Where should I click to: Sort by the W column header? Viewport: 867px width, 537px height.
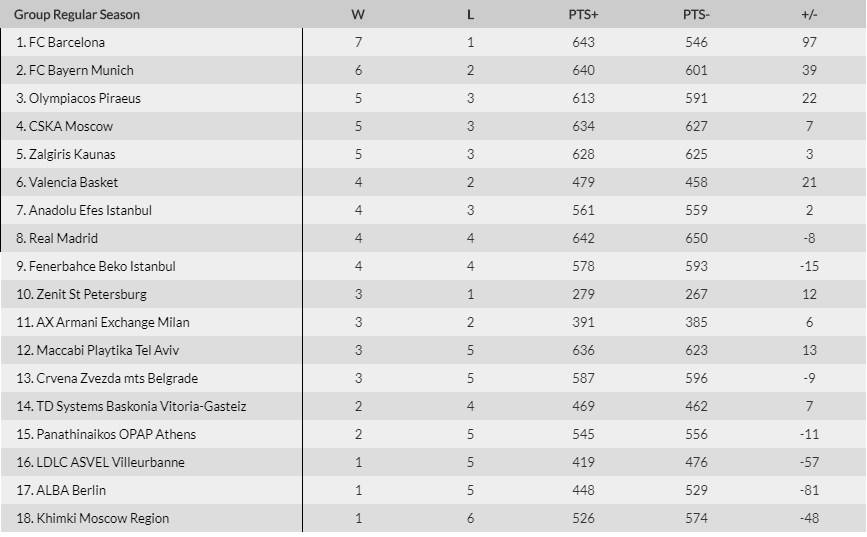(358, 14)
